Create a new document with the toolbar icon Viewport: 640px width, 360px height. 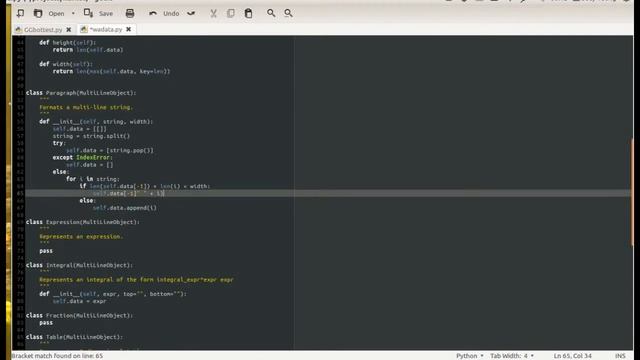20,13
